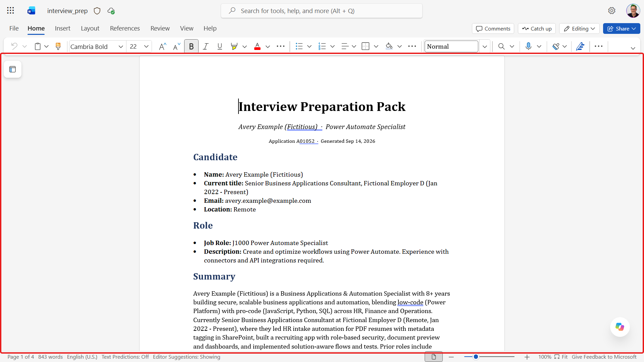Open the navigation pane icon
The image size is (644, 362).
tap(13, 69)
